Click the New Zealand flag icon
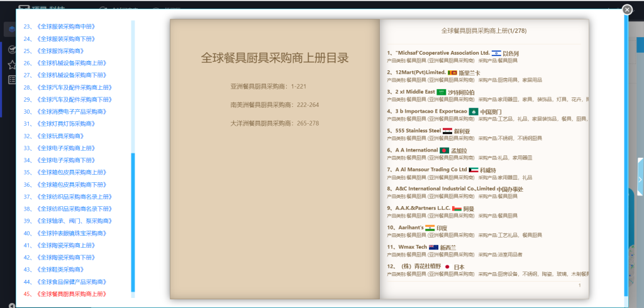Screen dimensions: 644x308 click(x=433, y=248)
